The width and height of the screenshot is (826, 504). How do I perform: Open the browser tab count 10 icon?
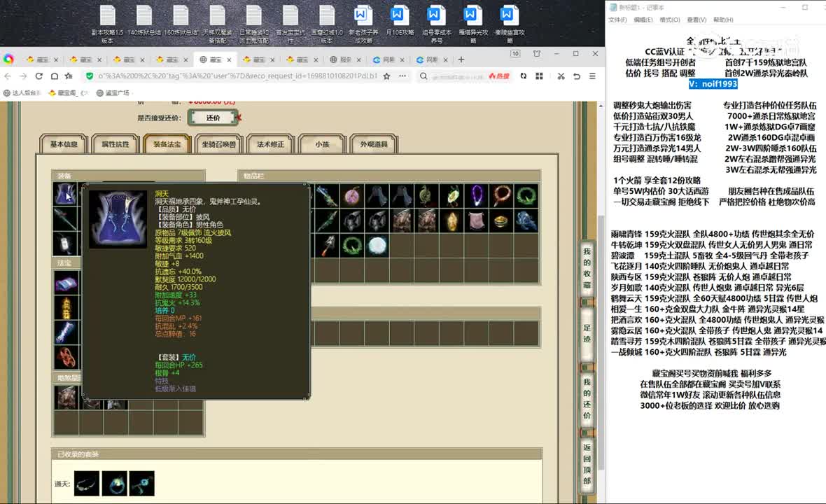[x=515, y=54]
